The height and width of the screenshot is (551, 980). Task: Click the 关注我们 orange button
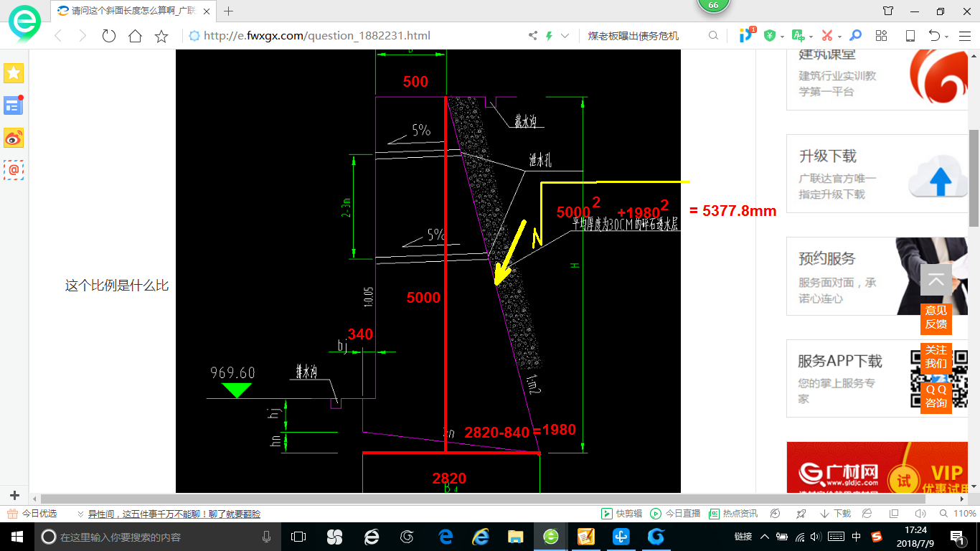click(936, 357)
